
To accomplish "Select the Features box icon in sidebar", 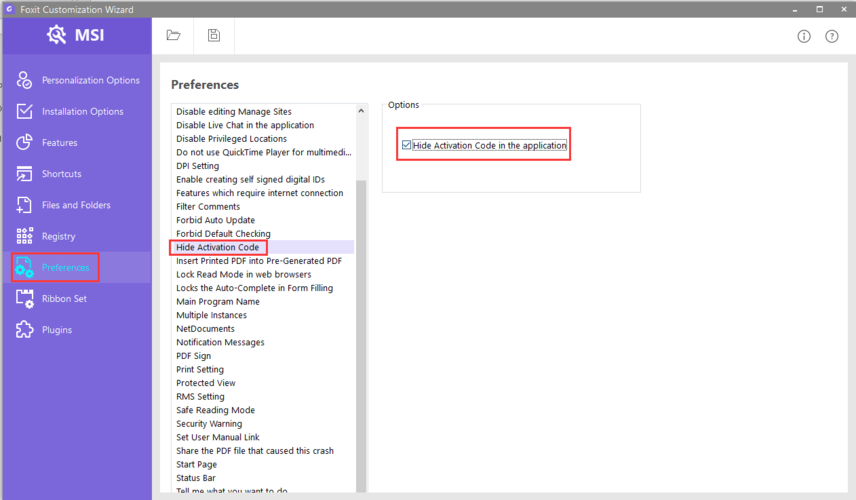I will (x=25, y=143).
